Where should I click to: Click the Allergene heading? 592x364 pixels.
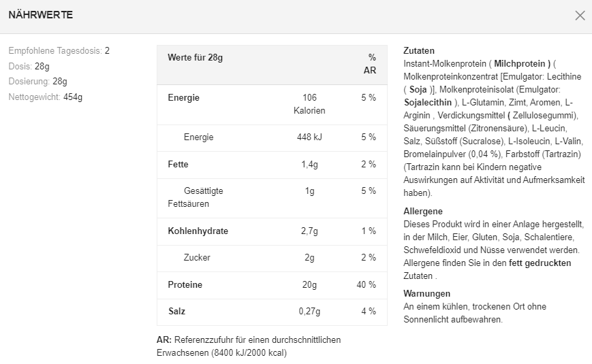(423, 212)
